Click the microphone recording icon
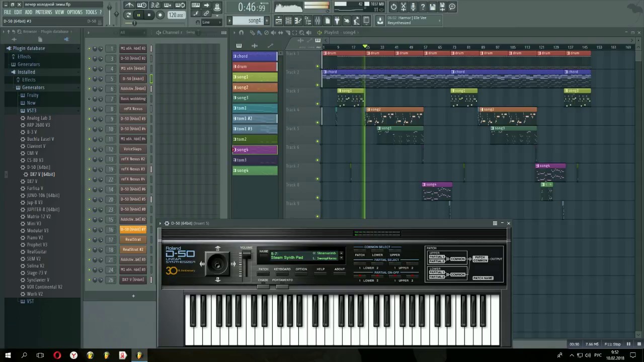 coord(414,7)
